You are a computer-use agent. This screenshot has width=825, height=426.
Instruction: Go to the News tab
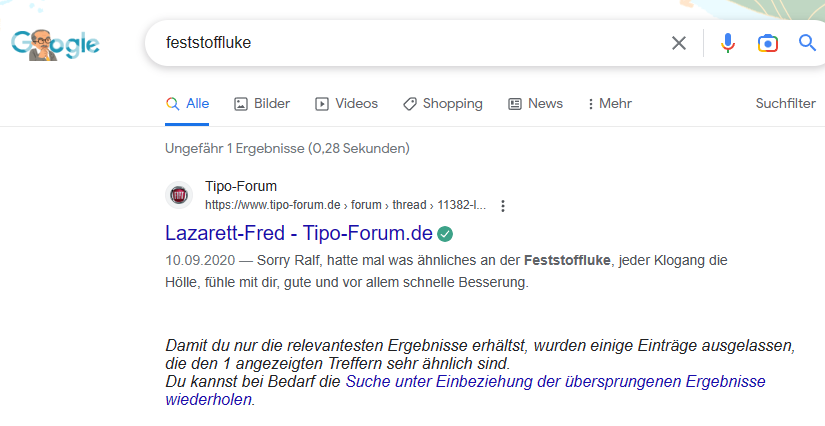536,104
